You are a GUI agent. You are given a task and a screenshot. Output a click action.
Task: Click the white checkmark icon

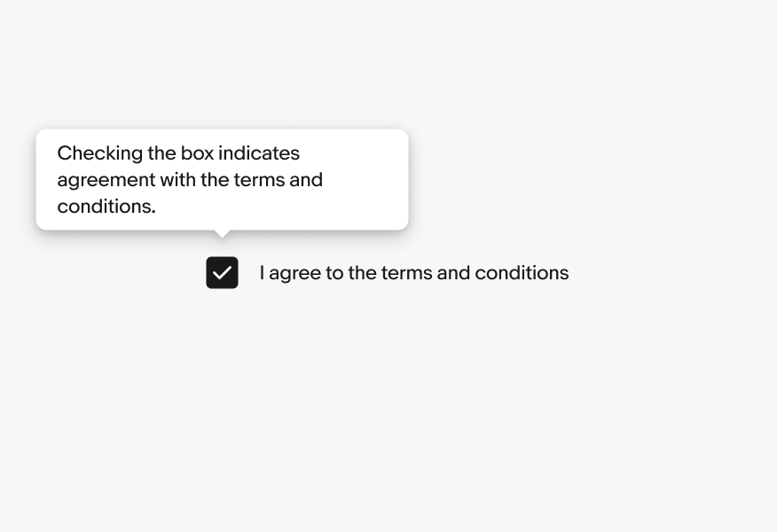click(x=222, y=273)
